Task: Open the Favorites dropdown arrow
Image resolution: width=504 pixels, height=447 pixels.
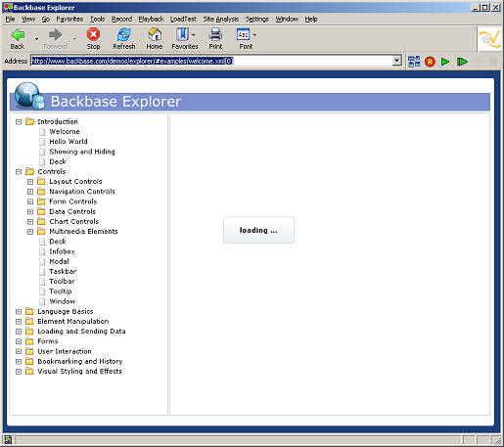Action: click(194, 34)
